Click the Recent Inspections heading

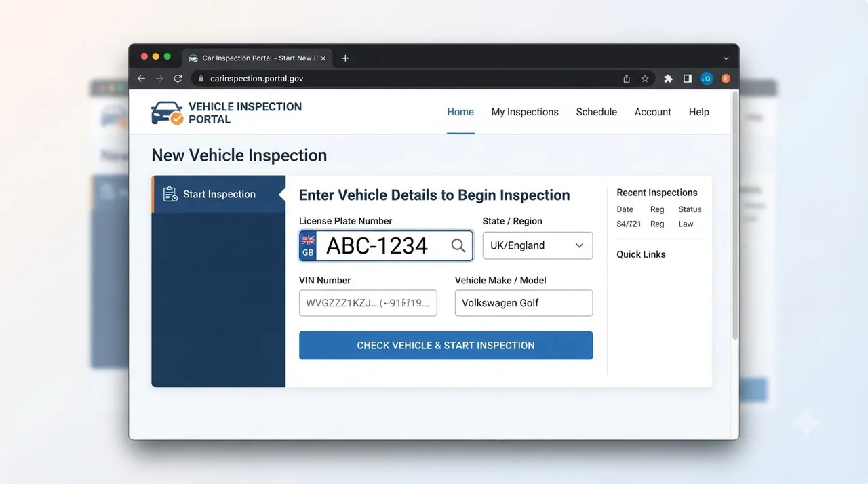point(657,193)
